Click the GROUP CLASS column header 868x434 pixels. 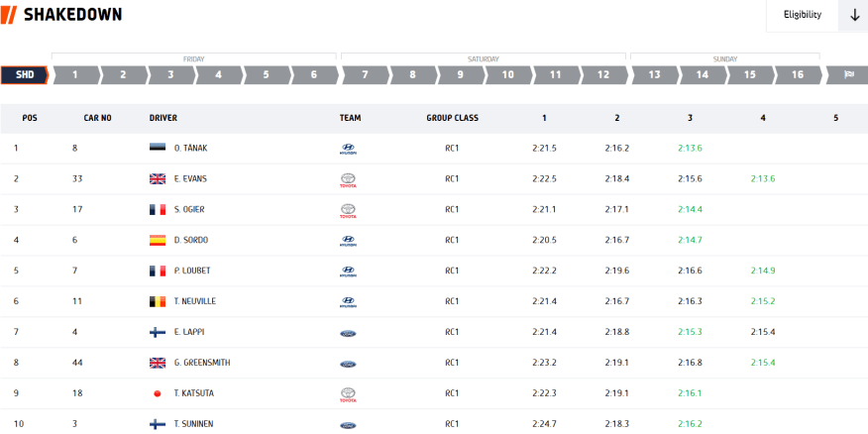(452, 118)
